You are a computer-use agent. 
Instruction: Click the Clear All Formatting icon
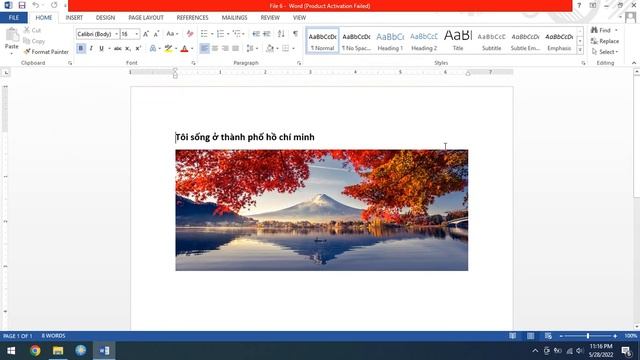click(x=190, y=34)
